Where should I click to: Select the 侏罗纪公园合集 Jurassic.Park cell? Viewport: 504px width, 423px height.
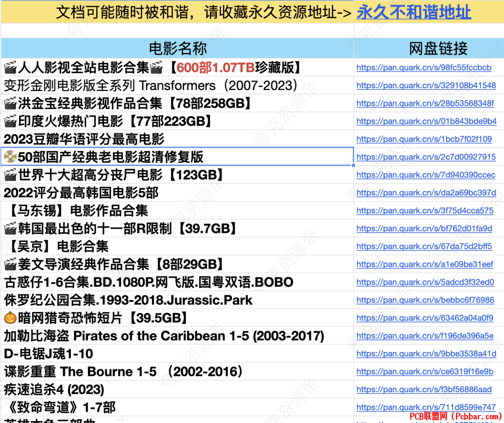[177, 300]
